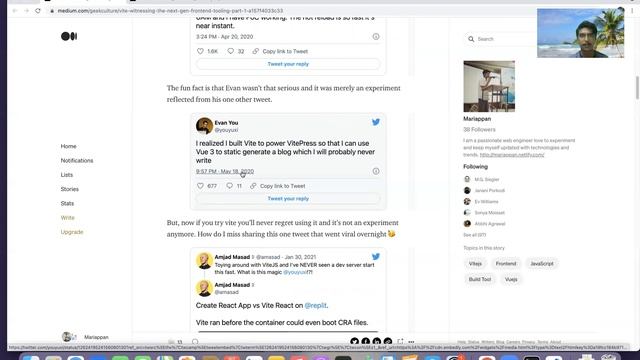Screen dimensions: 640x360
Task: Open Stories in the left navigation
Action: click(x=69, y=189)
